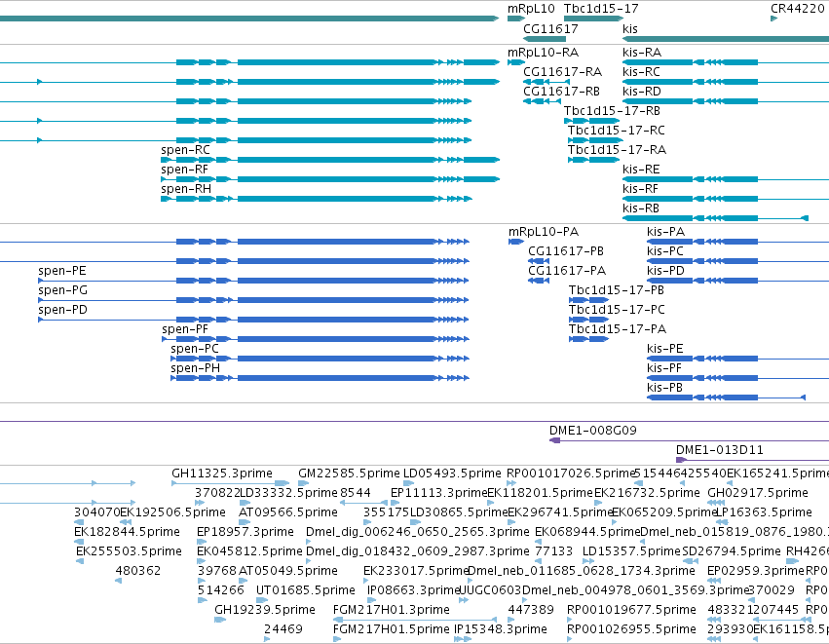Viewport: 829px width, 644px height.
Task: Open EST RP001026955.5prime
Action: click(x=631, y=630)
